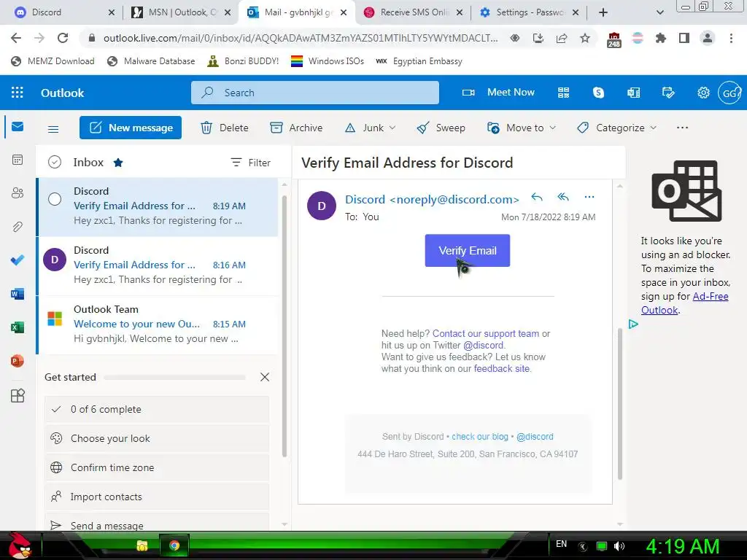Switch to the Settings Passwords tab

529,12
